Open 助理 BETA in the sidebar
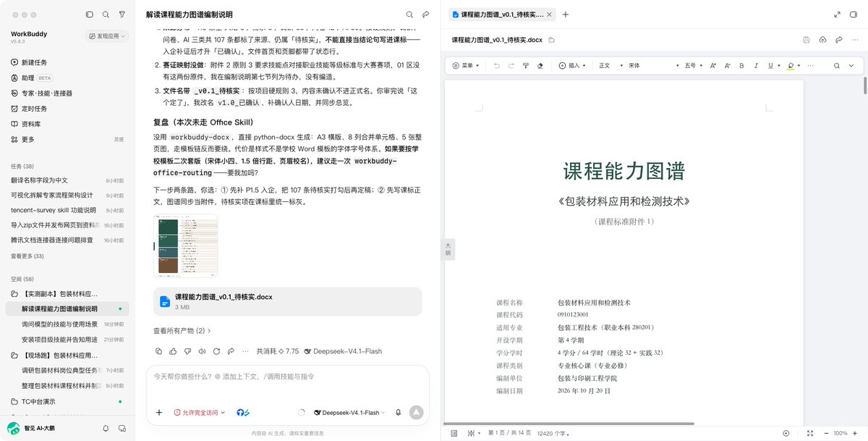 tap(30, 77)
